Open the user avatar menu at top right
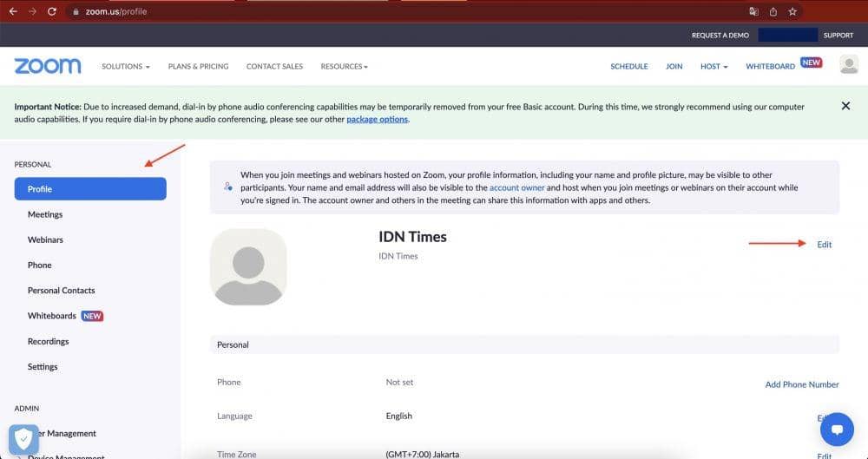Viewport: 868px width, 459px height. pyautogui.click(x=849, y=65)
